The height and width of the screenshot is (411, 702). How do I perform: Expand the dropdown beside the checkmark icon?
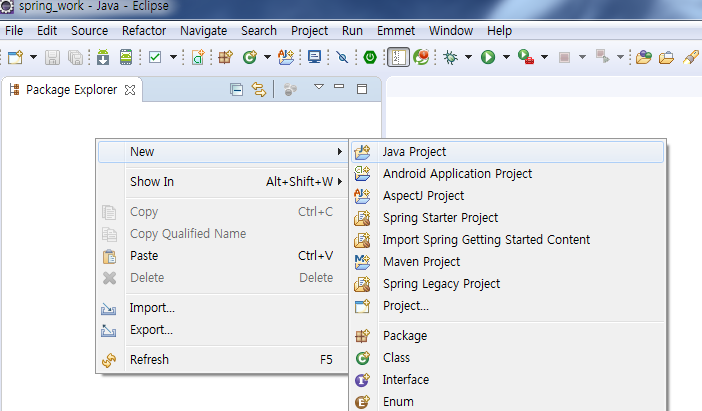(173, 57)
